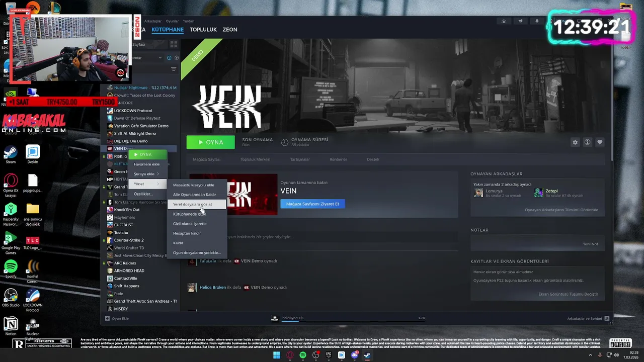Click the VEIN full game thumbnail
Viewport: 644px width, 362px height.
coord(233,194)
